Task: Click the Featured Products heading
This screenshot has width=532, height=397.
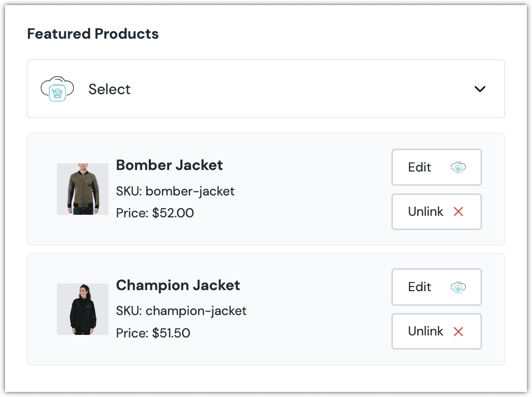Action: coord(93,34)
